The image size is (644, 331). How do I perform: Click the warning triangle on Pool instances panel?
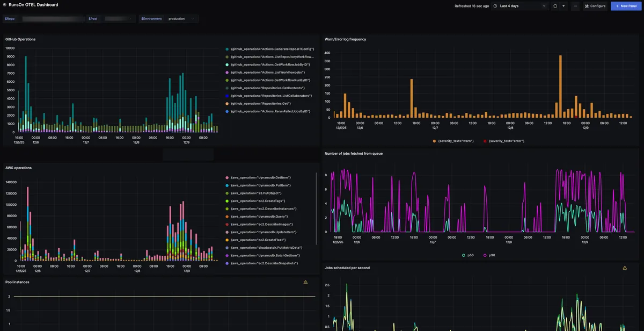305,282
